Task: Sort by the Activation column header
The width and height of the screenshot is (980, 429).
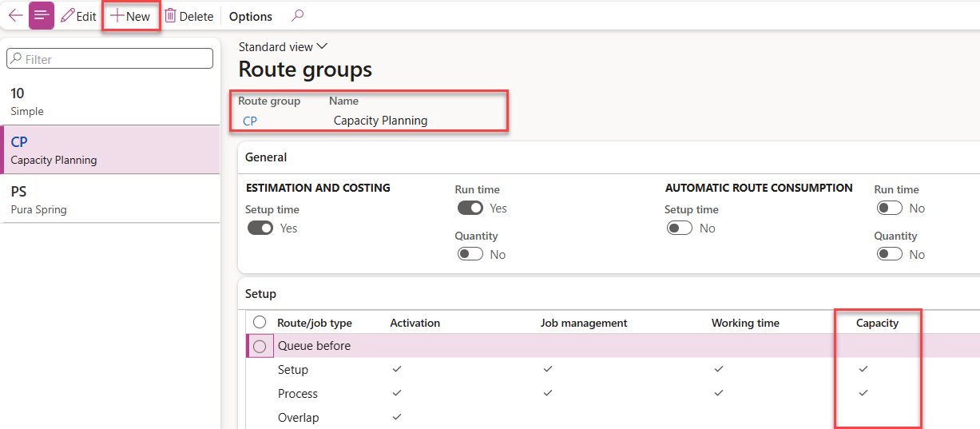Action: [x=415, y=323]
